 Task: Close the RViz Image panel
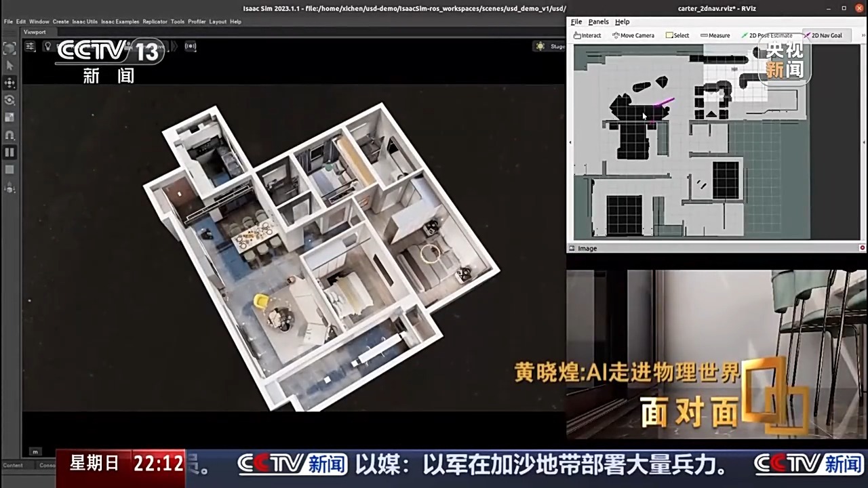(x=862, y=248)
